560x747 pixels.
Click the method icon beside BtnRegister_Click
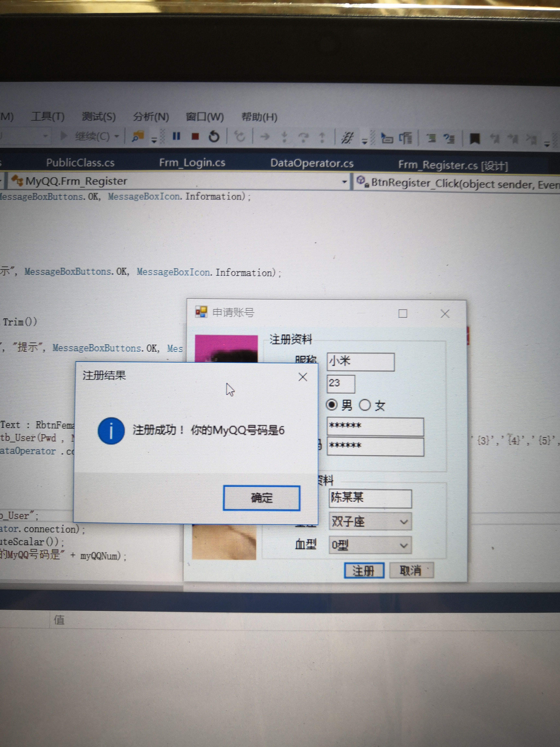click(362, 181)
